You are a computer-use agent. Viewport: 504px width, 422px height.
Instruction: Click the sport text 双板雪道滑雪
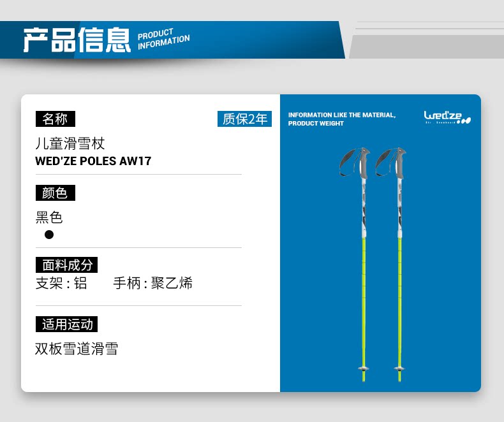click(77, 349)
